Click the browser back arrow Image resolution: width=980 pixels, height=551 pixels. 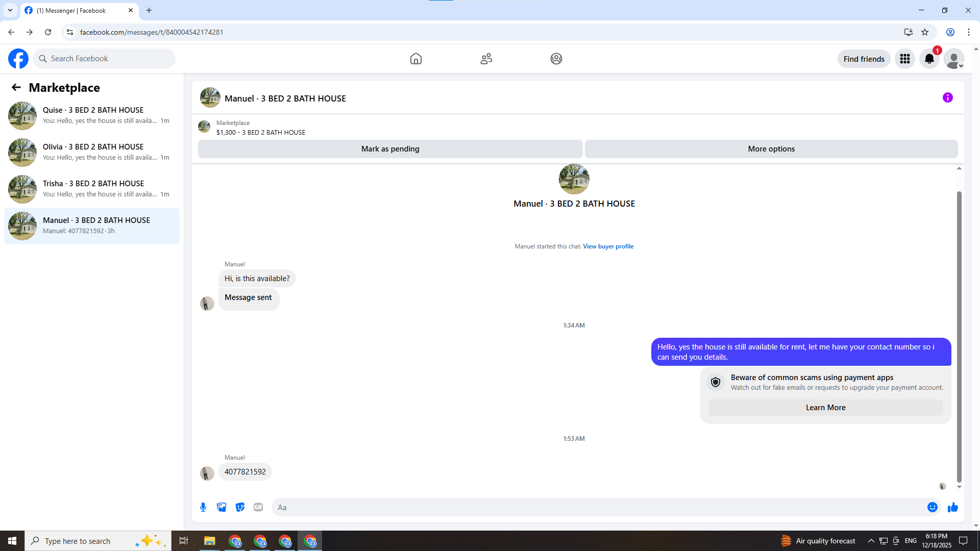pyautogui.click(x=11, y=32)
